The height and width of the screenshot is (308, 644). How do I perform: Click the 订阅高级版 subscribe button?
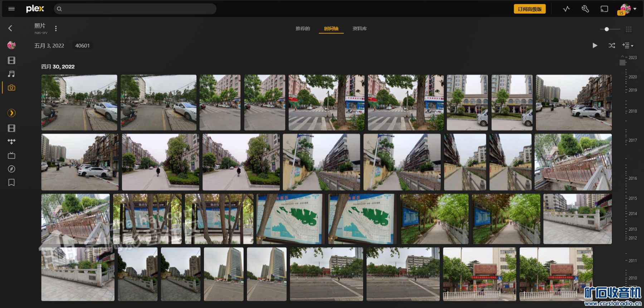[x=530, y=9]
